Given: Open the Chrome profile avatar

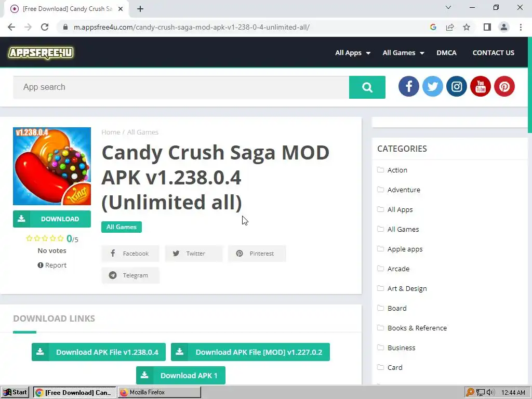Looking at the screenshot, I should click(504, 27).
